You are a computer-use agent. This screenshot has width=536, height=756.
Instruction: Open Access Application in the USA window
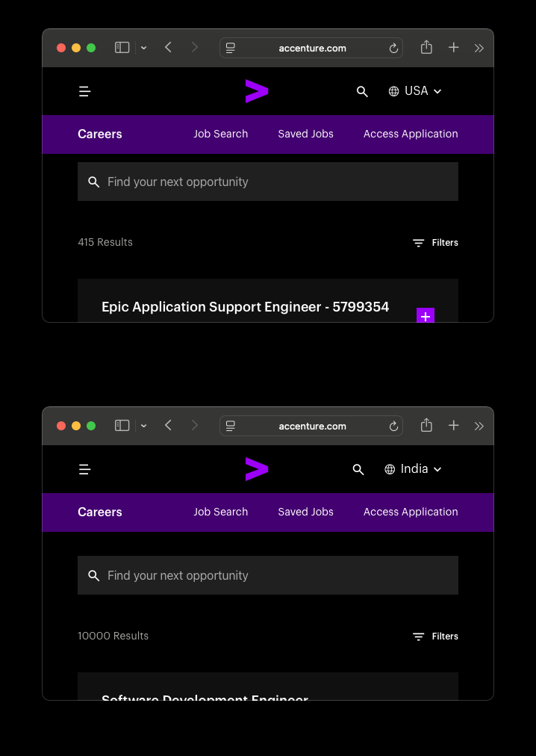pyautogui.click(x=411, y=134)
